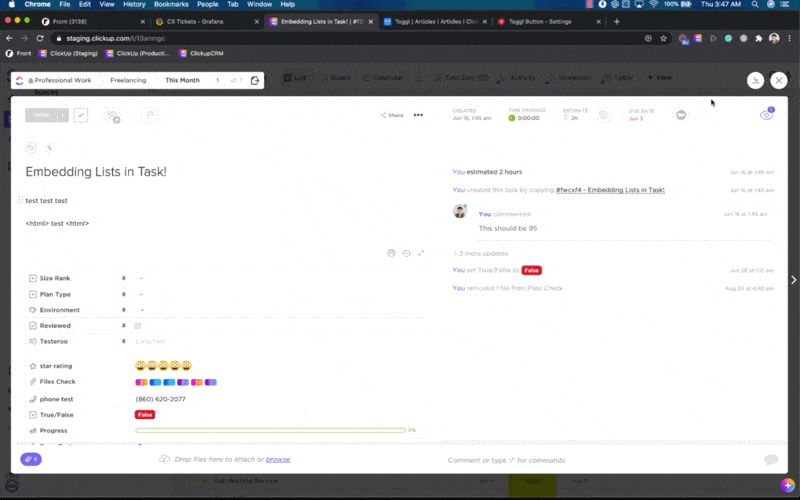Open the Bookmarks menu in menu bar

(171, 4)
